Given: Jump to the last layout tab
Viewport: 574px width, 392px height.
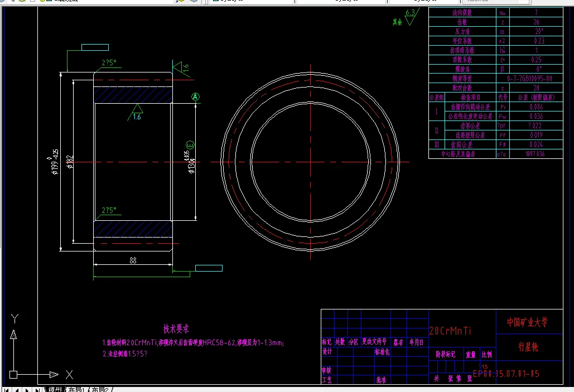Looking at the screenshot, I should tap(37, 389).
